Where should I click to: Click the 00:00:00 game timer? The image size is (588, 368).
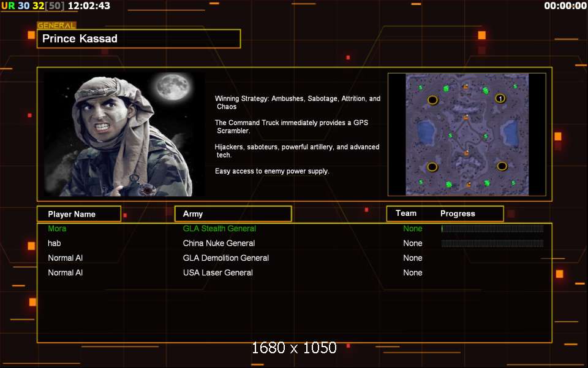[x=565, y=6]
